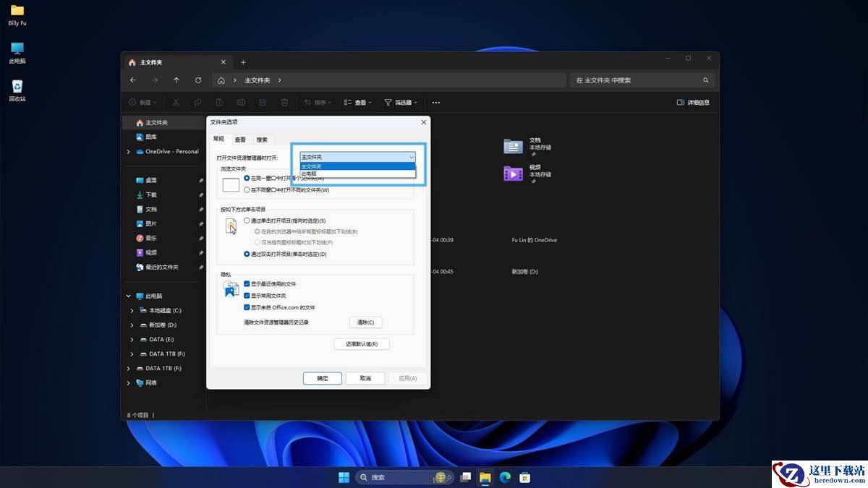Expand OneDrive - Personal tree node
Image resolution: width=868 pixels, height=488 pixels.
click(129, 151)
